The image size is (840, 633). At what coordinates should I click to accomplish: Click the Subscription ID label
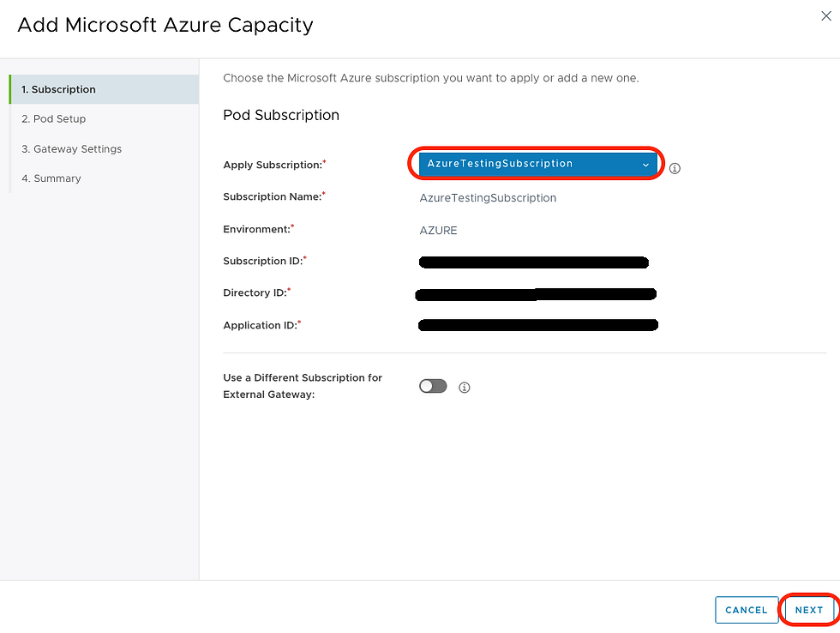tap(265, 261)
